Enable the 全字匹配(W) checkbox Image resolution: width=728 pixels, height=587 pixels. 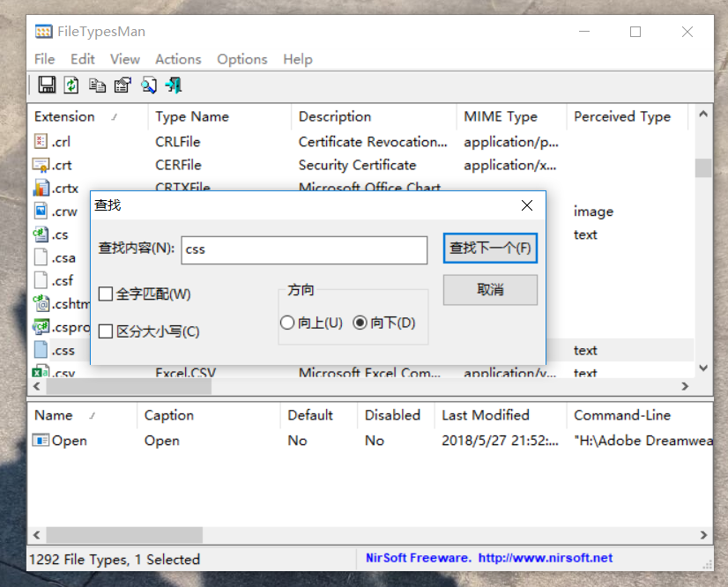click(x=106, y=293)
